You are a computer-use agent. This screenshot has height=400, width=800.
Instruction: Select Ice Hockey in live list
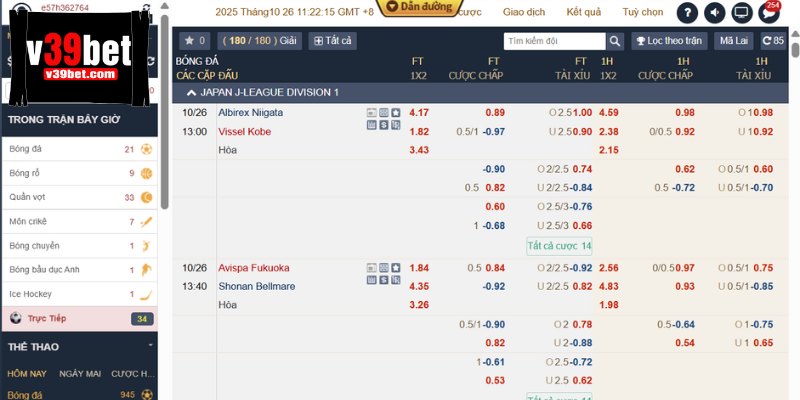tap(80, 294)
